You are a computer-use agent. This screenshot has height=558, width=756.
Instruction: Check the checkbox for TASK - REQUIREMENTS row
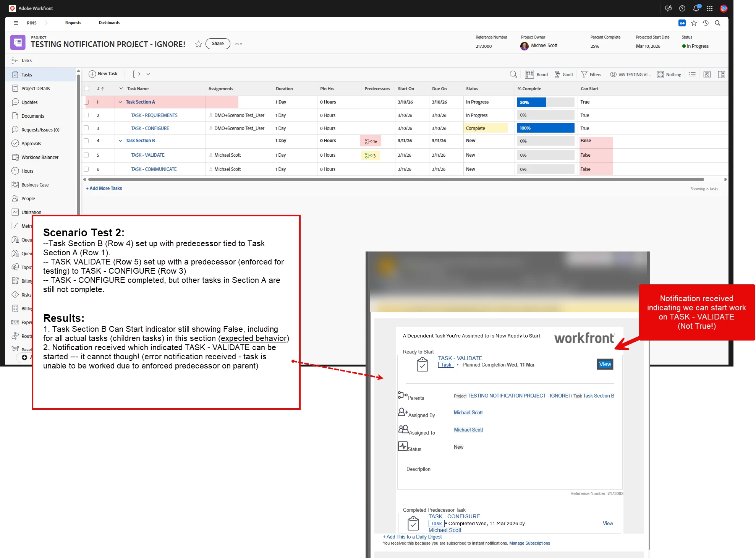(x=86, y=115)
